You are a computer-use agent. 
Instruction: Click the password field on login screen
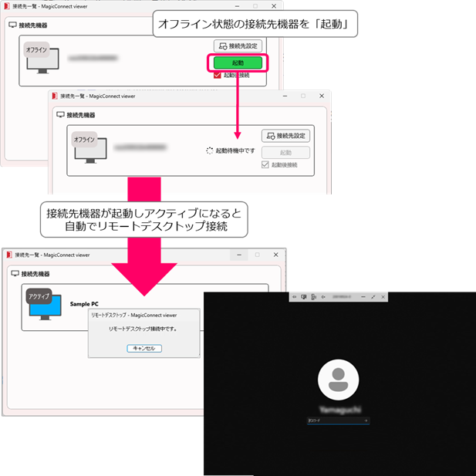point(333,420)
